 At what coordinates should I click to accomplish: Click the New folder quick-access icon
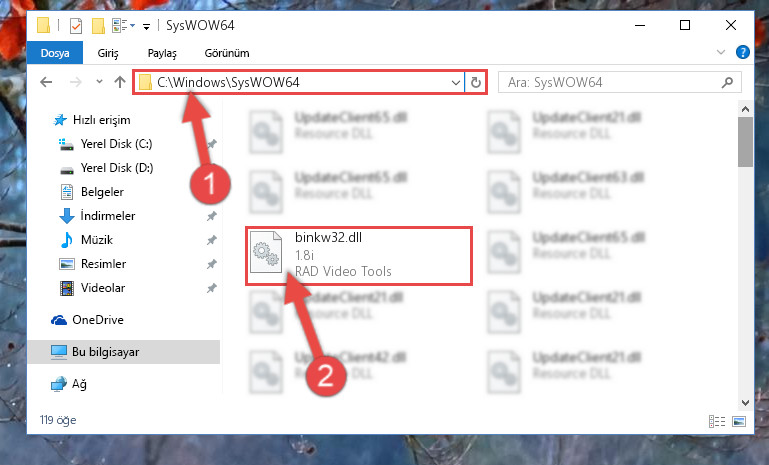click(x=99, y=26)
